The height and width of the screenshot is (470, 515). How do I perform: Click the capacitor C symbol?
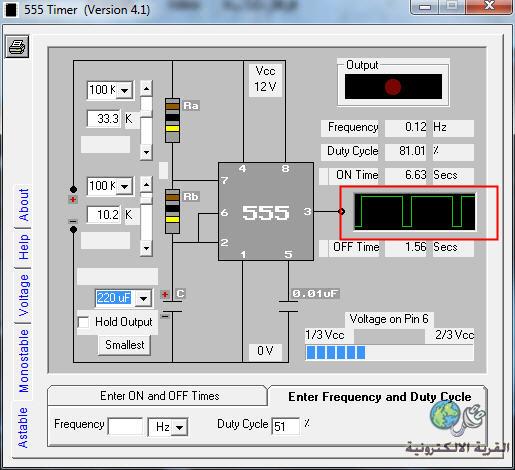click(172, 307)
